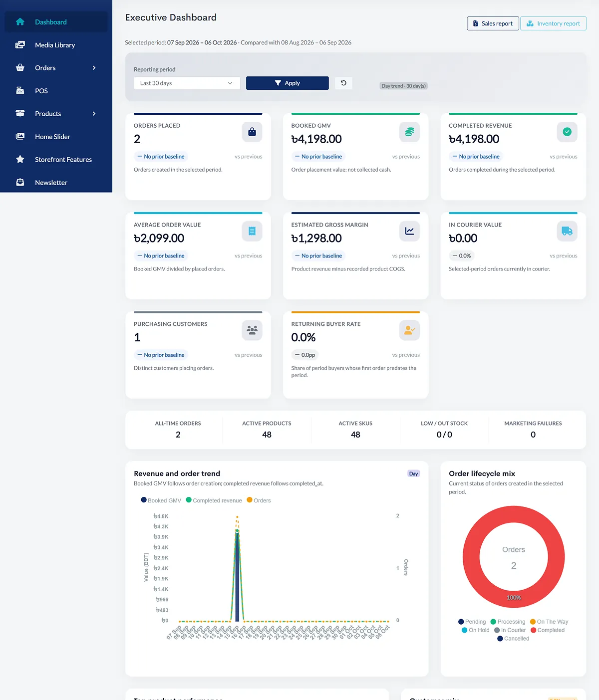Toggle the Booked GMV chart legend

[161, 500]
